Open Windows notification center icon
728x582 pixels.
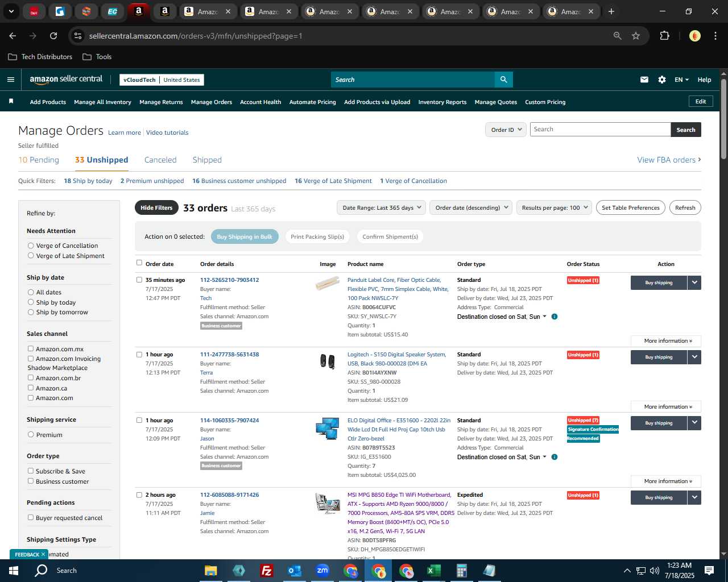[x=709, y=571]
